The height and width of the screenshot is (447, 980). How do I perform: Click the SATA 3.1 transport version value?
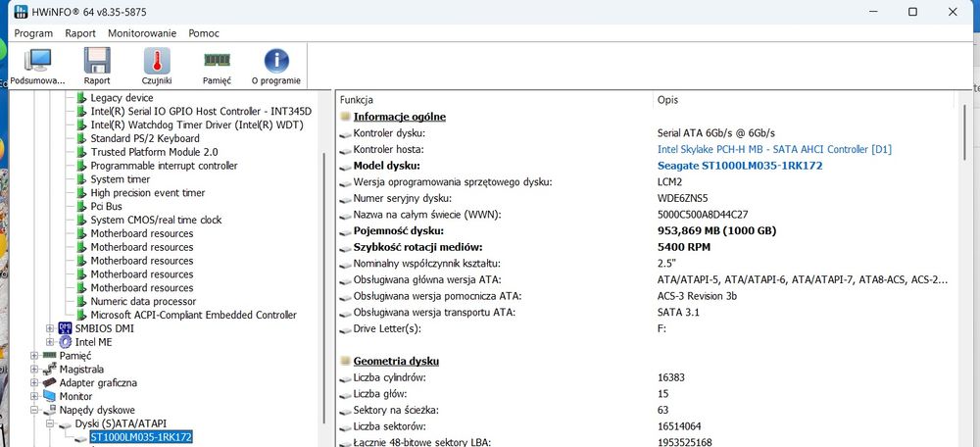[x=678, y=312]
